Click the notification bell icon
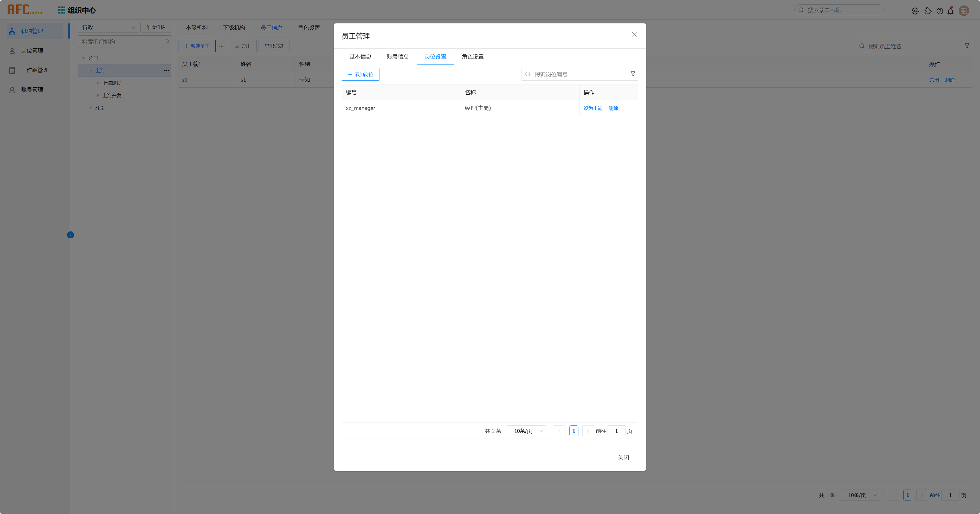Screen dimensions: 980x514 pos(950,11)
